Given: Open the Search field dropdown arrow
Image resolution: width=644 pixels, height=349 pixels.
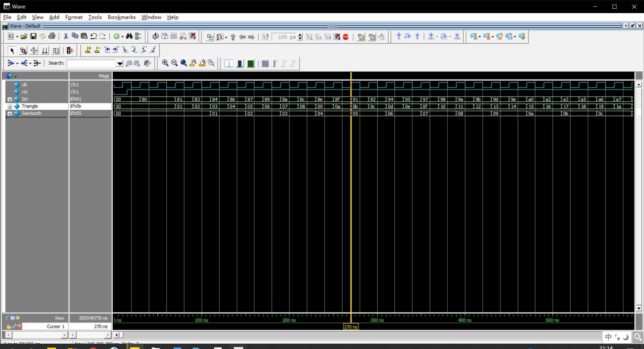Looking at the screenshot, I should (120, 63).
